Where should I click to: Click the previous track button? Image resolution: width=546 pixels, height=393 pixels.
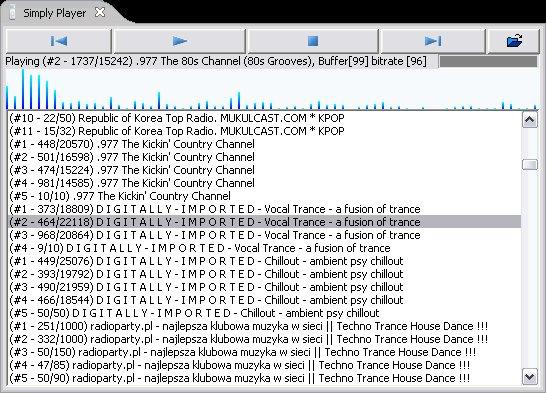pyautogui.click(x=58, y=41)
